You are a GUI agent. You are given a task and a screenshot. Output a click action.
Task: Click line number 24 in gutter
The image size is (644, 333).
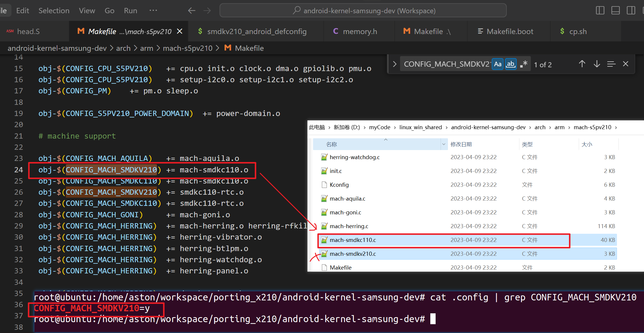pyautogui.click(x=19, y=170)
